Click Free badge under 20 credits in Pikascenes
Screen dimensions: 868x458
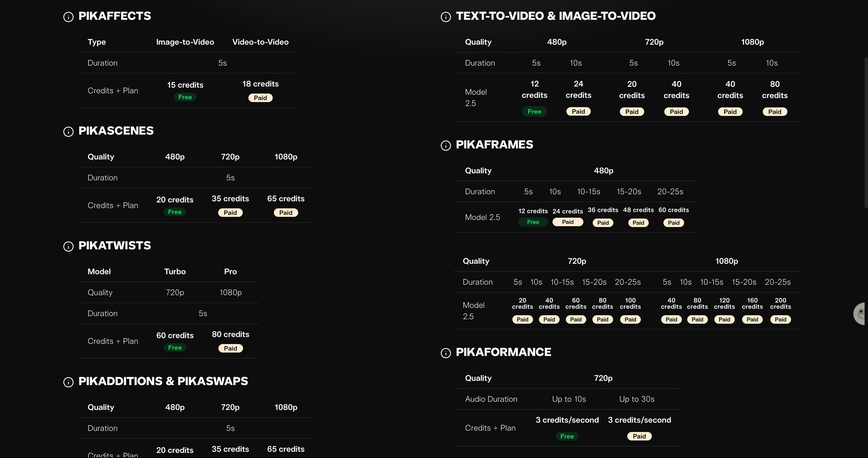(x=175, y=212)
